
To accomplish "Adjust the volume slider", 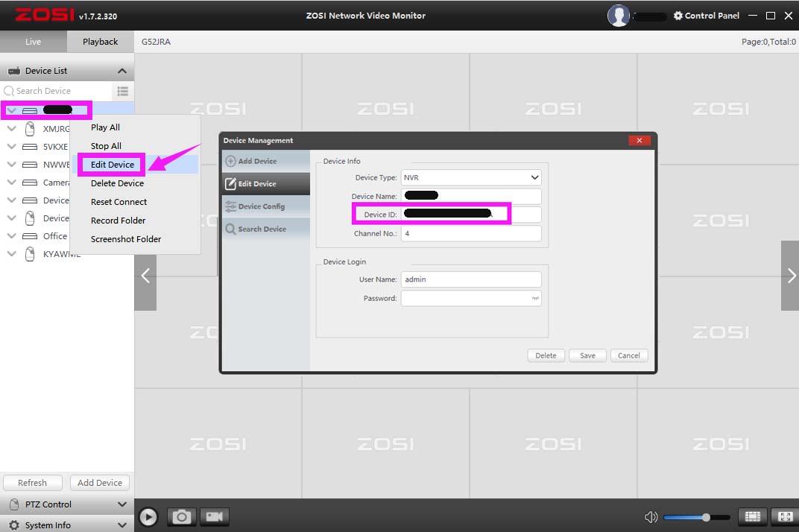I will [697, 517].
